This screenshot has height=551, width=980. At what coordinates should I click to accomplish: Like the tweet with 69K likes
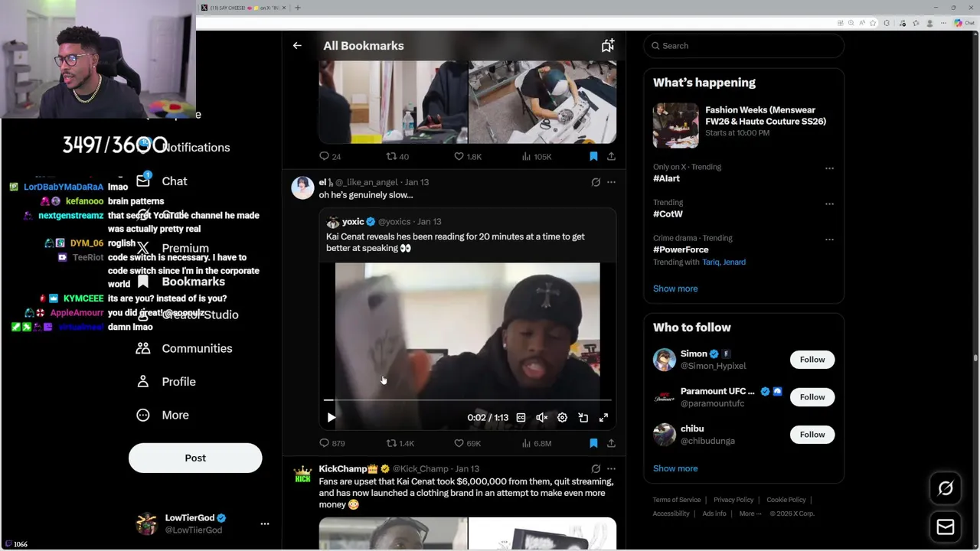(468, 443)
